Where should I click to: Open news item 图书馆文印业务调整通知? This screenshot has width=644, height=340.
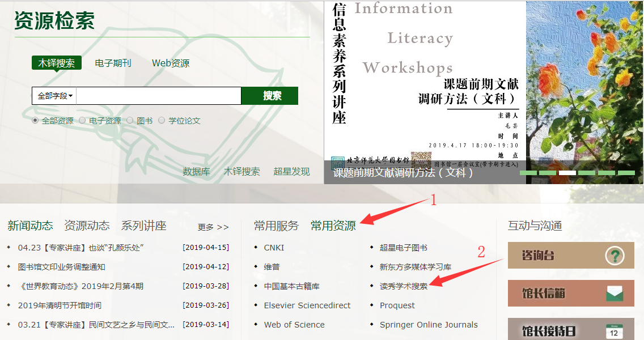62,267
